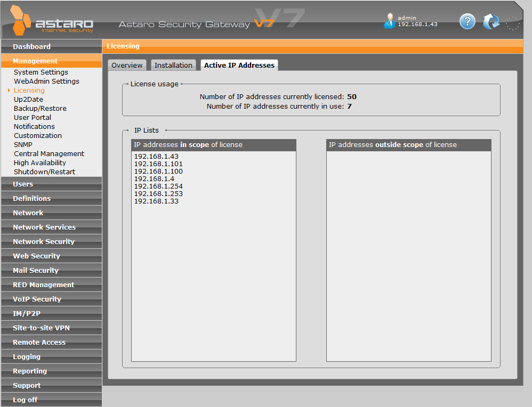The width and height of the screenshot is (532, 407).
Task: Click the admin user icon
Action: tap(390, 21)
